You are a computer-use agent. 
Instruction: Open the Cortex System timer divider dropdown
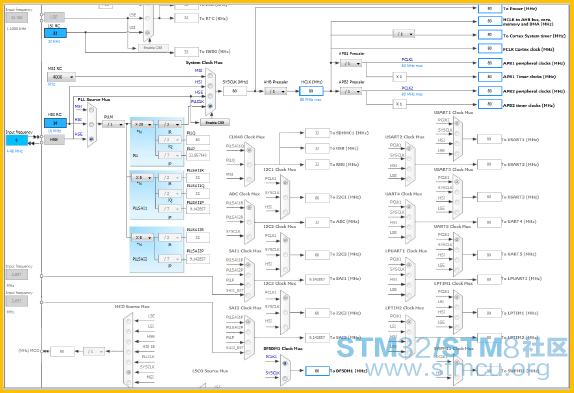(x=404, y=34)
